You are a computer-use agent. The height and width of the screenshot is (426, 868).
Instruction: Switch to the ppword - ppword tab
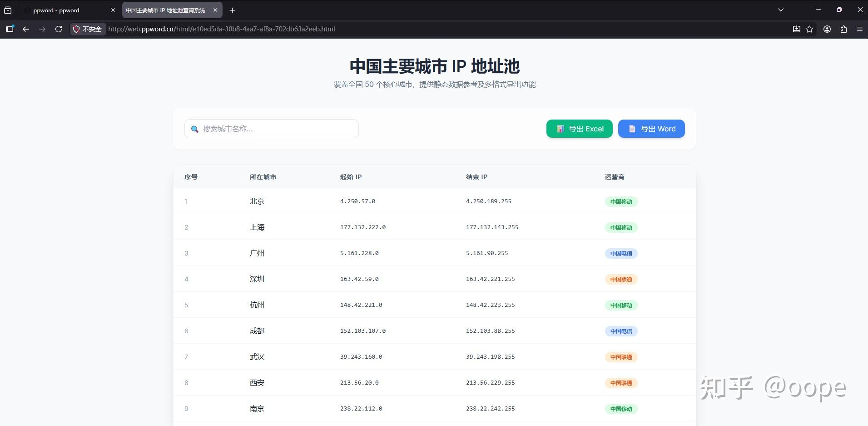tap(69, 10)
